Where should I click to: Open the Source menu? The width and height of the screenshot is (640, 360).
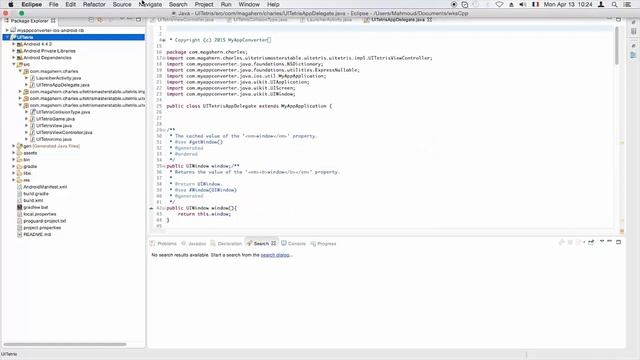(122, 4)
